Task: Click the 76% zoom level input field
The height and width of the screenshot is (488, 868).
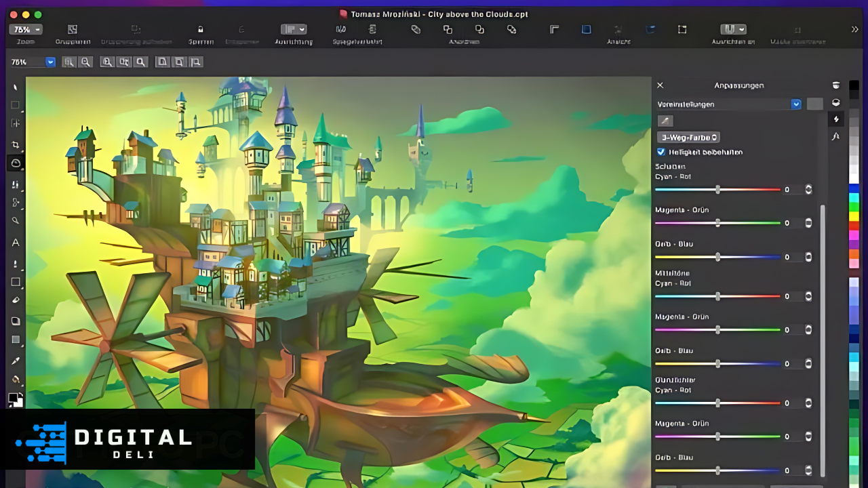Action: [x=27, y=62]
